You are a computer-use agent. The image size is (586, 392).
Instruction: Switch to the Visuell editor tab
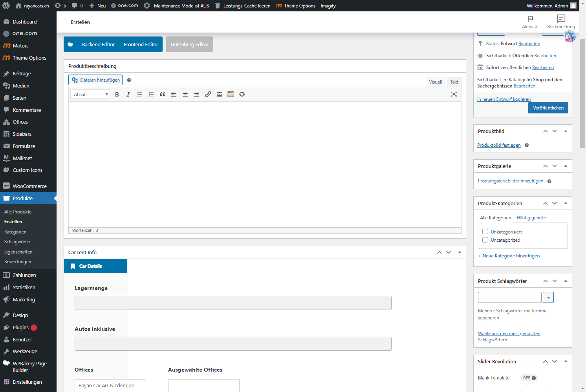(x=436, y=82)
